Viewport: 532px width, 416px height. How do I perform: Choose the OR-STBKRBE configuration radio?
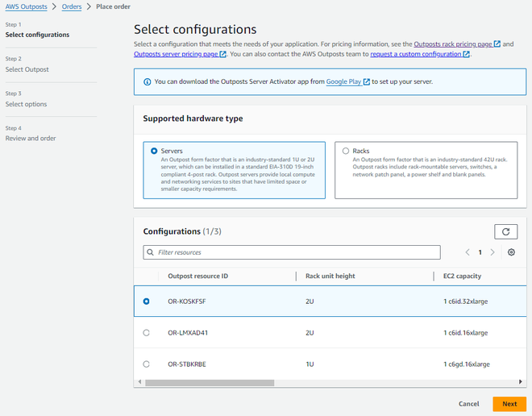[x=146, y=364]
